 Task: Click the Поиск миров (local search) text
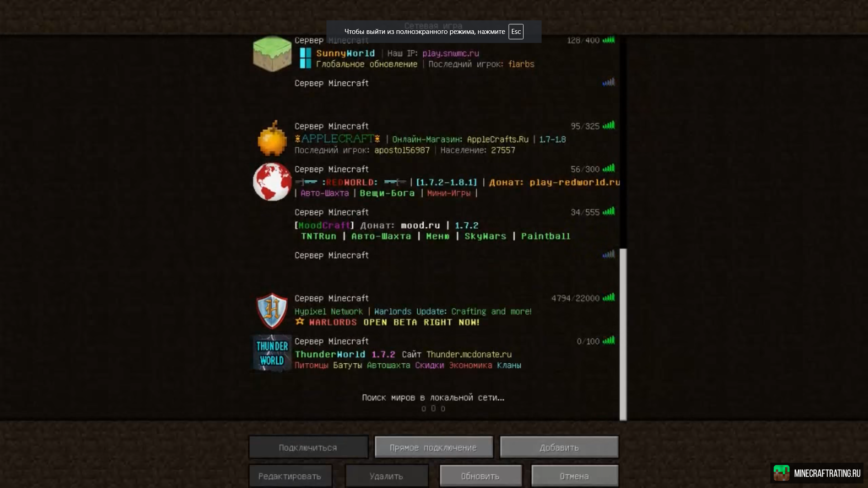[x=434, y=398]
